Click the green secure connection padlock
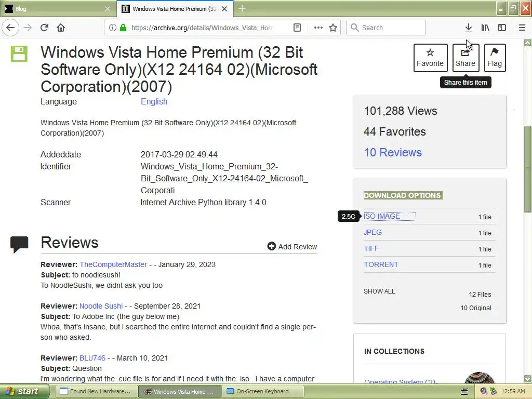This screenshot has width=532, height=399. 123,28
